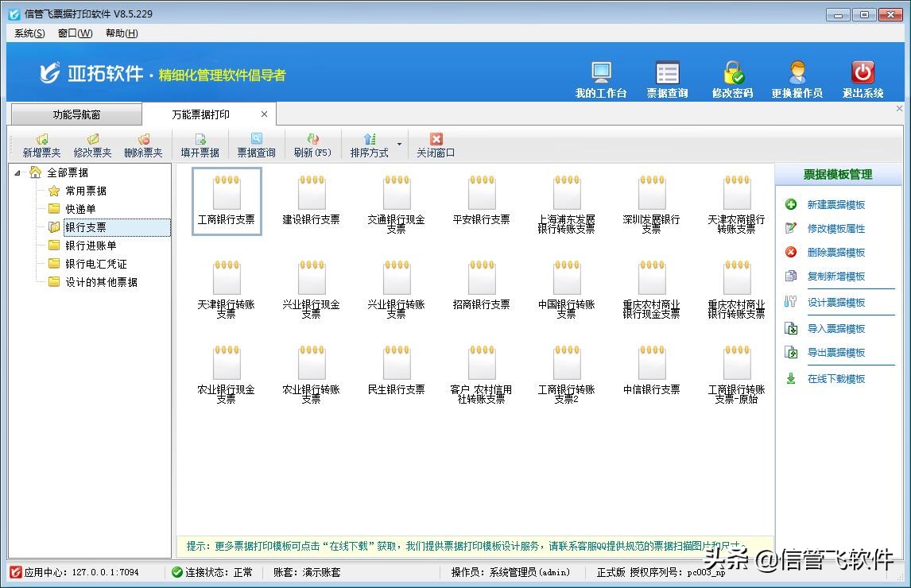Click 在线下载模板 link
The height and width of the screenshot is (588, 911).
[836, 379]
